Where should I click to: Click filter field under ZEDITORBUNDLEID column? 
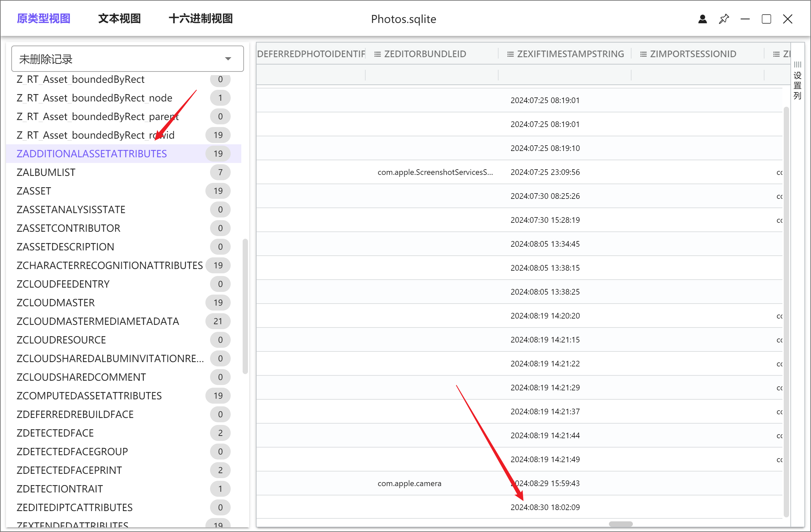(431, 75)
